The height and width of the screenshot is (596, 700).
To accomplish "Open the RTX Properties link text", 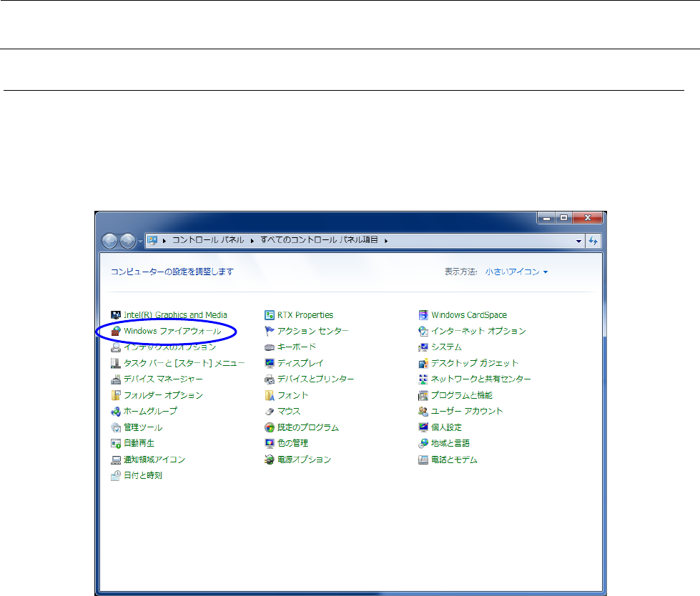I will [305, 315].
